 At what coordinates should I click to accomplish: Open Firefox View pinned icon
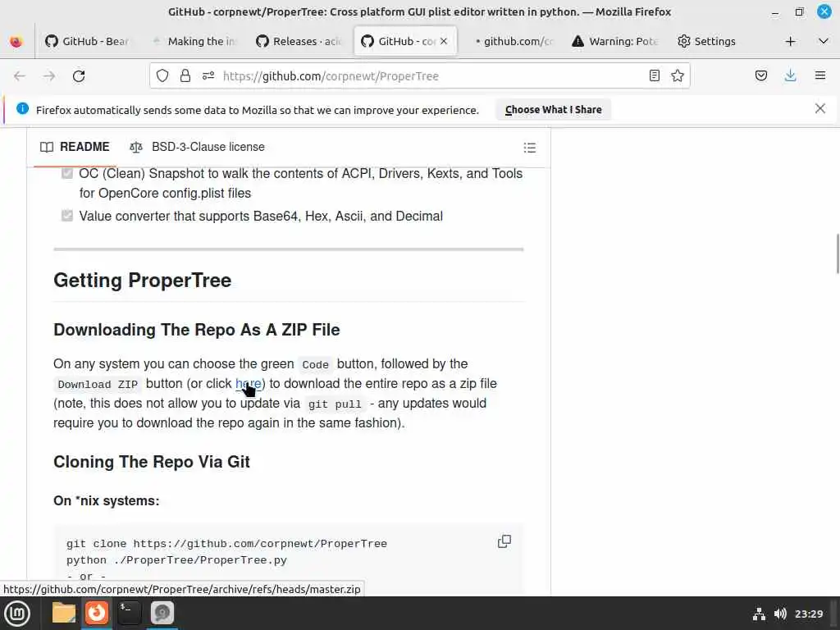click(x=16, y=41)
